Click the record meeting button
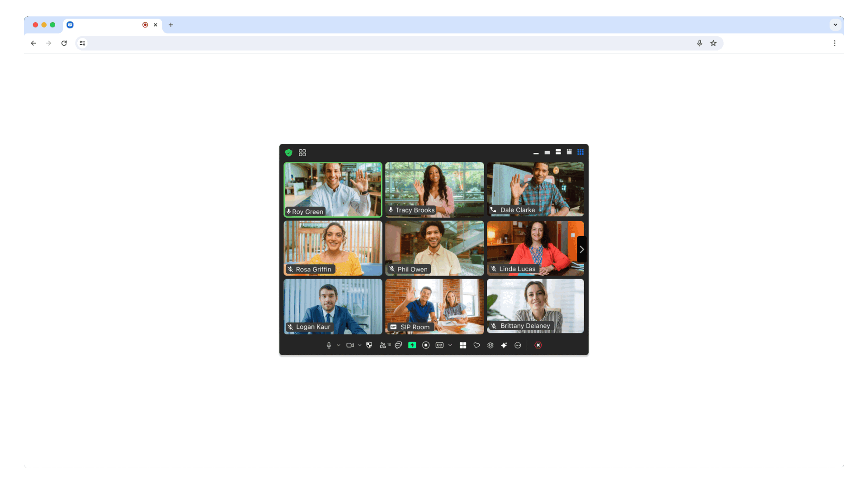 [426, 345]
